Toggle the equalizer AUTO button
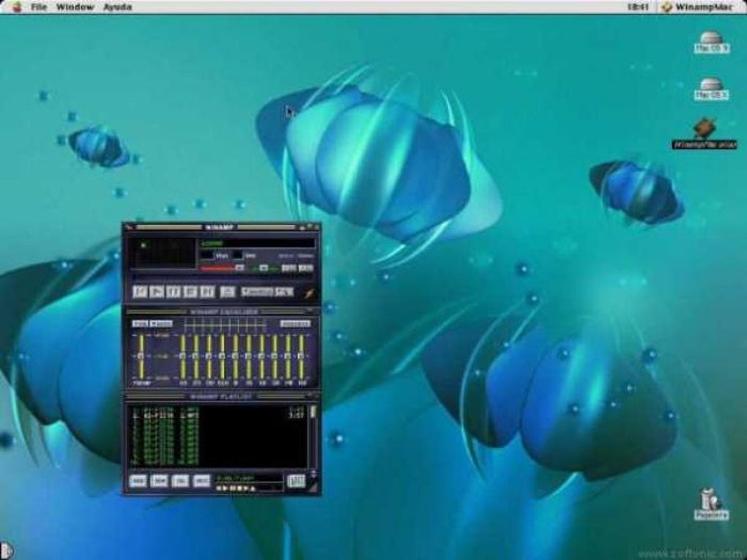Screen dimensions: 747x560 [x=161, y=323]
